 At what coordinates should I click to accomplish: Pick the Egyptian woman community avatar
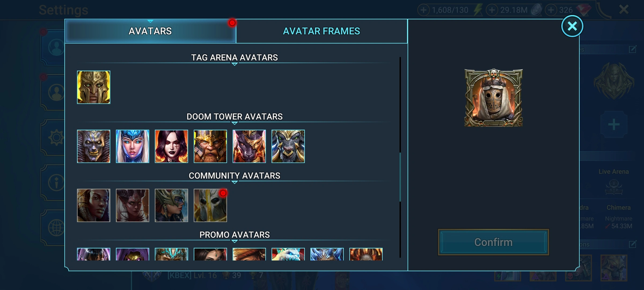click(93, 205)
